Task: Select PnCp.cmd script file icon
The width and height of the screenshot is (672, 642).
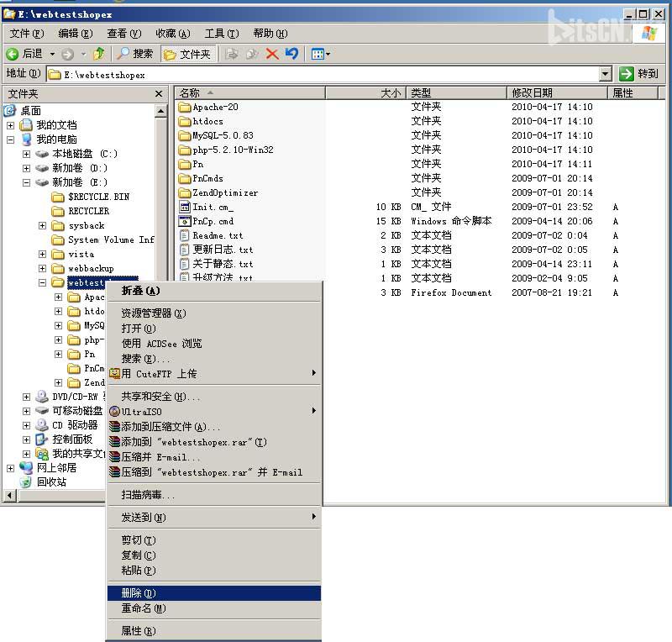Action: (x=184, y=221)
